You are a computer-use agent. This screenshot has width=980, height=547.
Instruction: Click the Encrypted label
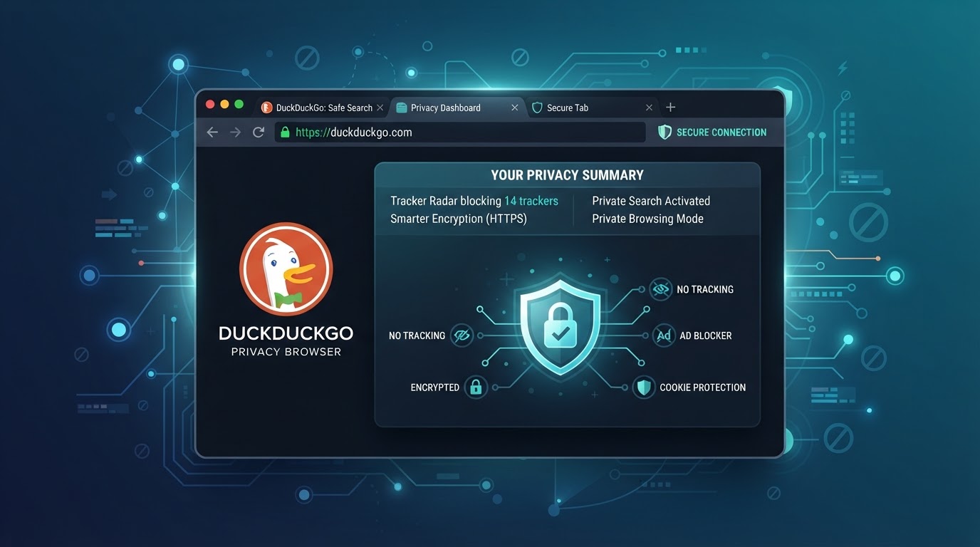tap(435, 387)
